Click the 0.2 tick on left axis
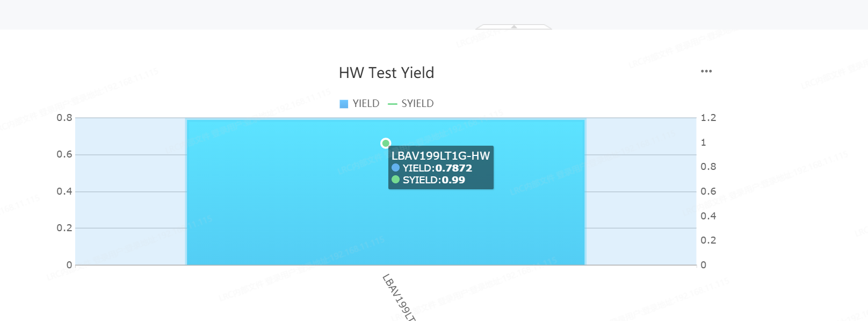Viewport: 868px width, 321px height. coord(64,228)
